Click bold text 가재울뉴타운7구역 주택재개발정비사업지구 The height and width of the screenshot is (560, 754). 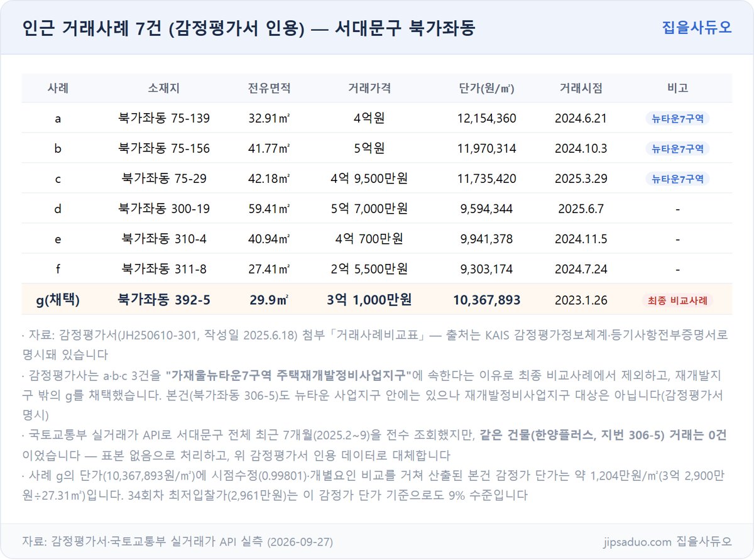288,375
